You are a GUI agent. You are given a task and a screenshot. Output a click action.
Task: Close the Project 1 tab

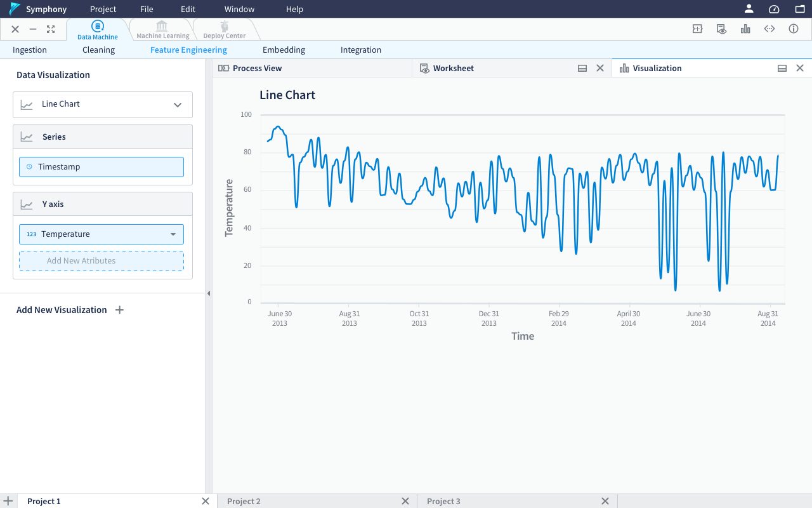click(206, 501)
